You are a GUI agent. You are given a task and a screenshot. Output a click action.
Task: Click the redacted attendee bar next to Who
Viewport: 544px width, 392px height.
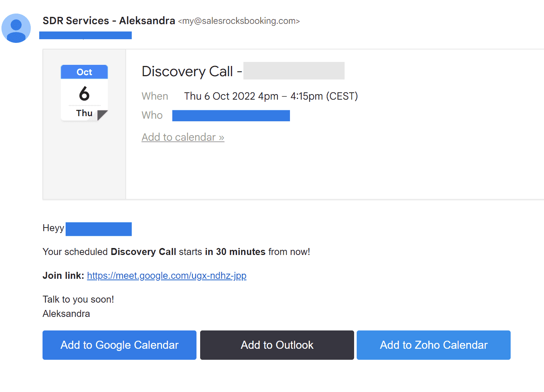point(231,115)
